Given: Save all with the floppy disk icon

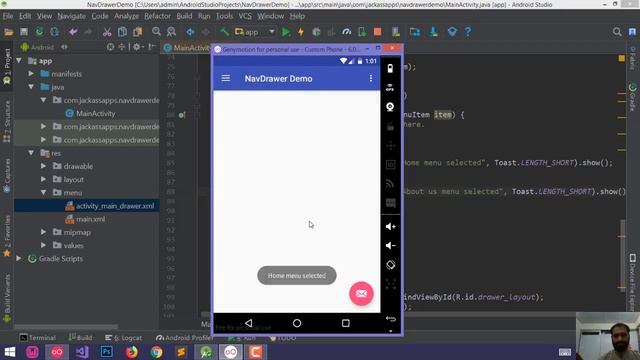Looking at the screenshot, I should tap(24, 32).
